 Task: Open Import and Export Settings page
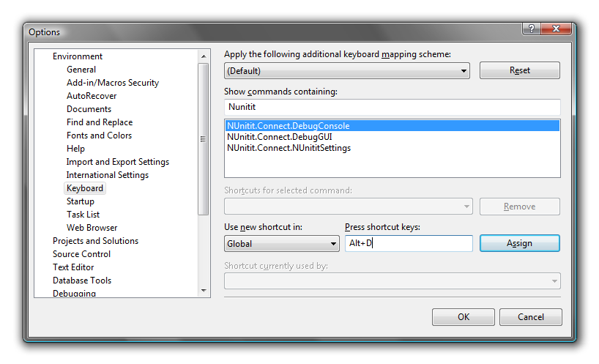(117, 162)
